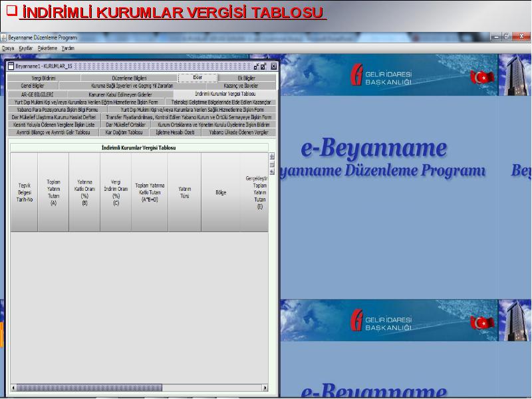
Task: Select the İşletme Hesabı Özeti tab
Action: pyautogui.click(x=176, y=132)
